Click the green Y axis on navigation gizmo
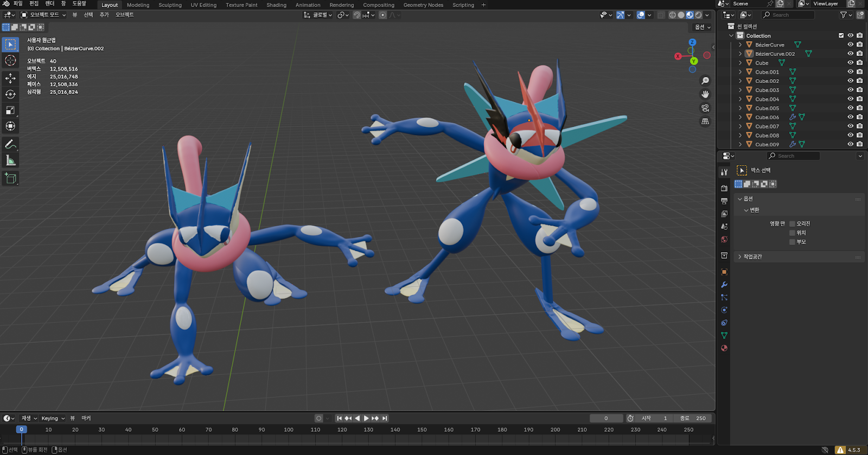This screenshot has width=868, height=455. coord(694,61)
